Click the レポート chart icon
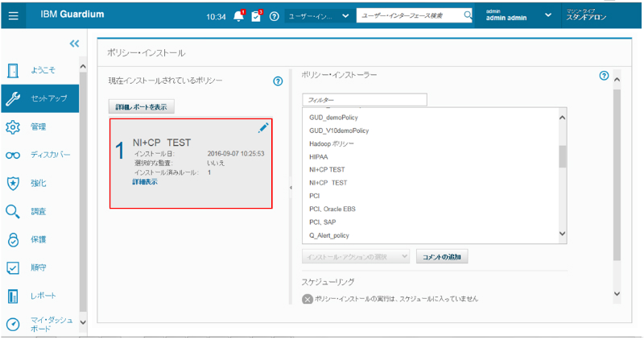Screen dimensions: 644x340 pos(13,296)
